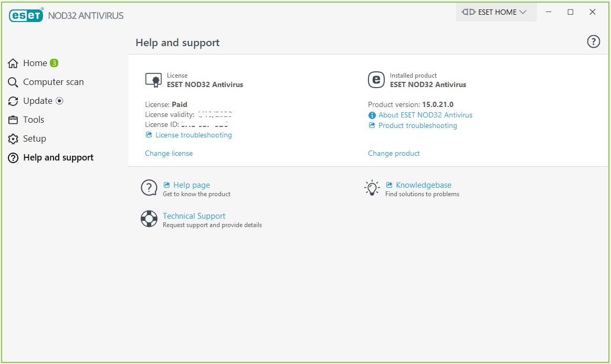This screenshot has width=611, height=364.
Task: Click the large Help page question mark icon
Action: point(149,188)
